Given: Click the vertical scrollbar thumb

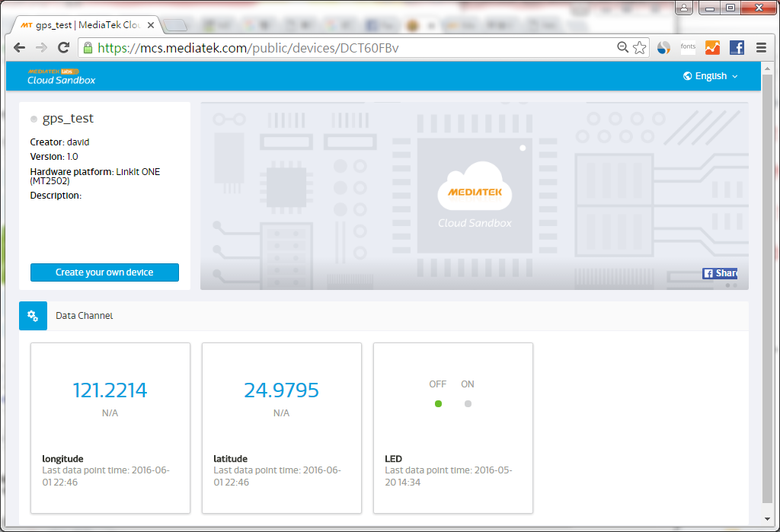Looking at the screenshot, I should [767, 289].
